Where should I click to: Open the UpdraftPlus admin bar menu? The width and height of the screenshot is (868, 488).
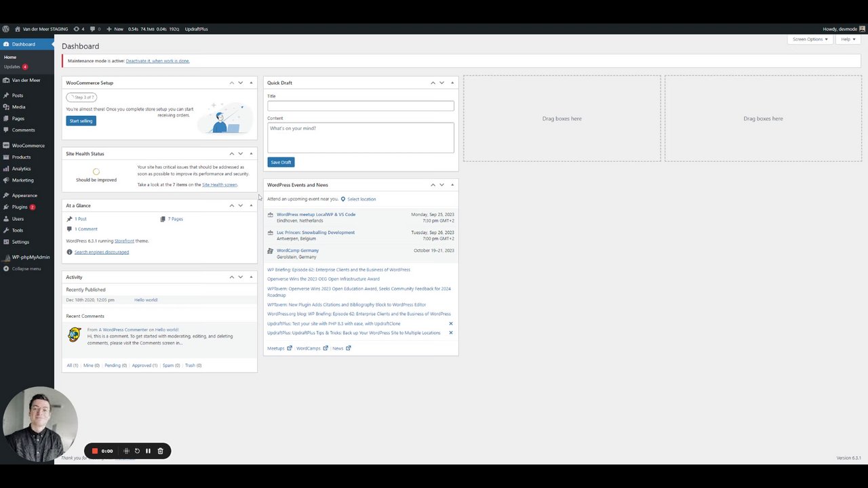pos(196,29)
